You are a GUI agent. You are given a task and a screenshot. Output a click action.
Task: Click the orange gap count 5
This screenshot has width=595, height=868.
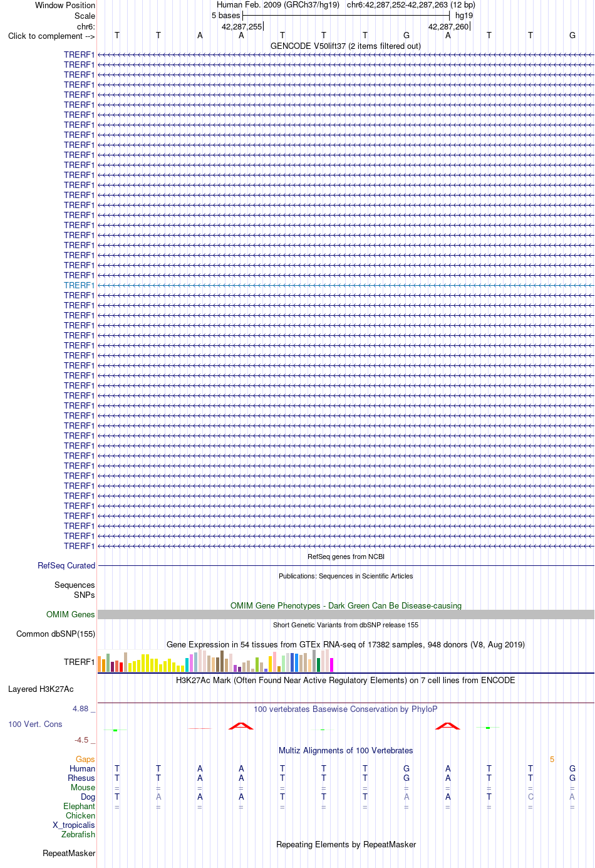[552, 760]
